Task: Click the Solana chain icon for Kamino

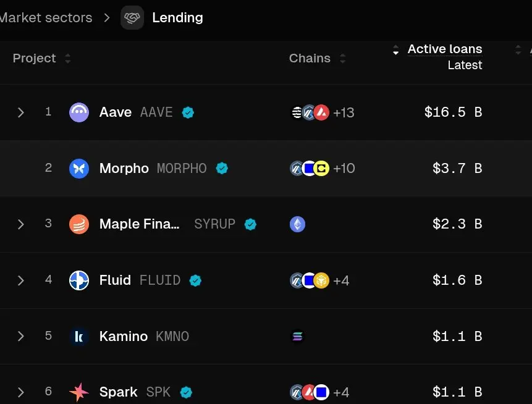Action: click(x=298, y=337)
